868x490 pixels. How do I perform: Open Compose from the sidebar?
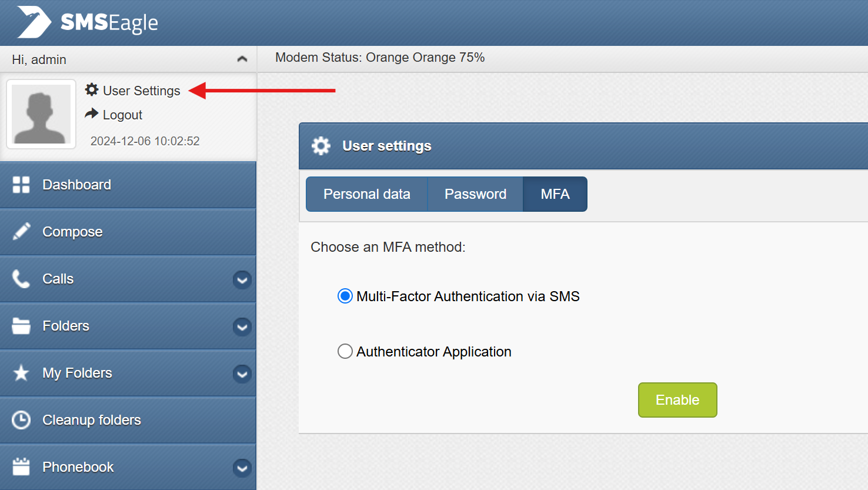pyautogui.click(x=128, y=232)
